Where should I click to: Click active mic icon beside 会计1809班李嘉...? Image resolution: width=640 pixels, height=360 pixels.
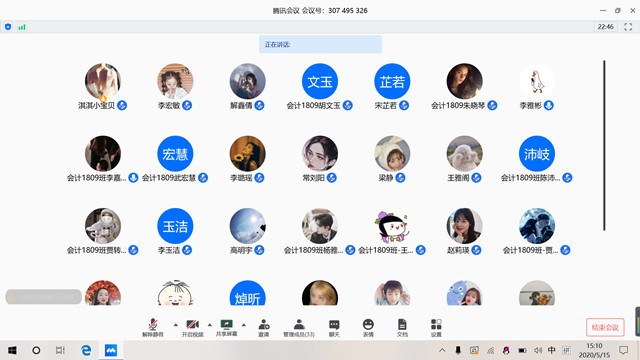tap(133, 178)
